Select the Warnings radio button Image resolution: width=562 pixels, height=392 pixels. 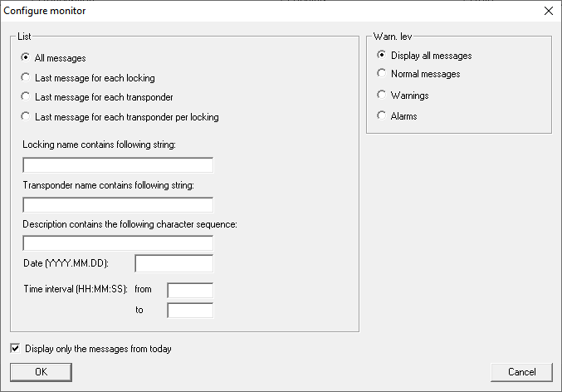click(x=382, y=96)
